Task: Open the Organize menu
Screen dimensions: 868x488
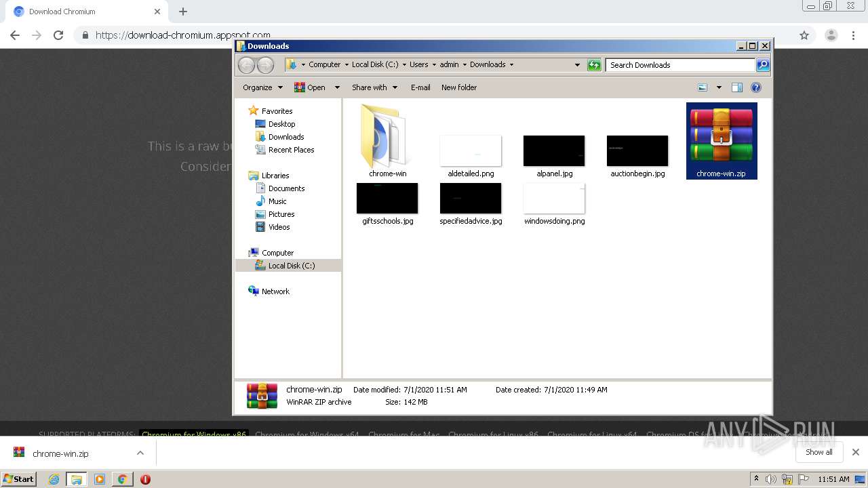Action: [x=262, y=87]
